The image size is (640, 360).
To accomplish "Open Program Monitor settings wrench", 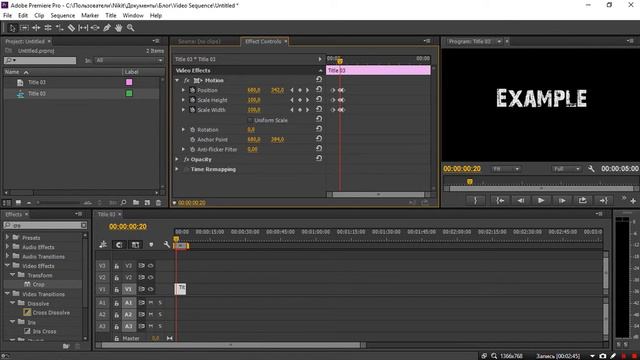I will (591, 169).
